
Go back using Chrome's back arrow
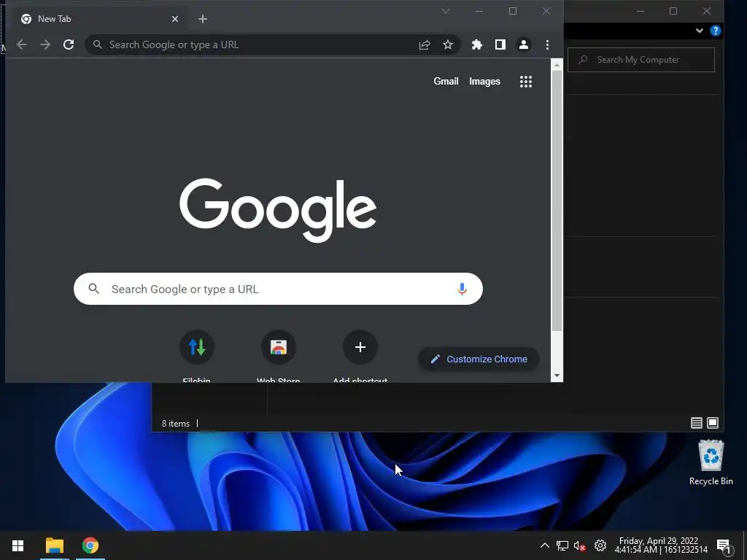[22, 44]
